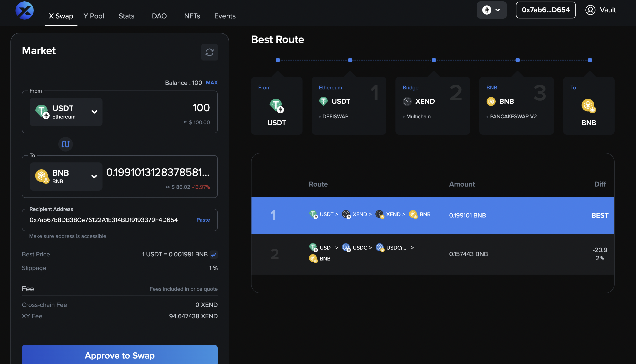Viewport: 636px width, 364px height.
Task: Click BNB icon in To route card
Action: pos(588,106)
